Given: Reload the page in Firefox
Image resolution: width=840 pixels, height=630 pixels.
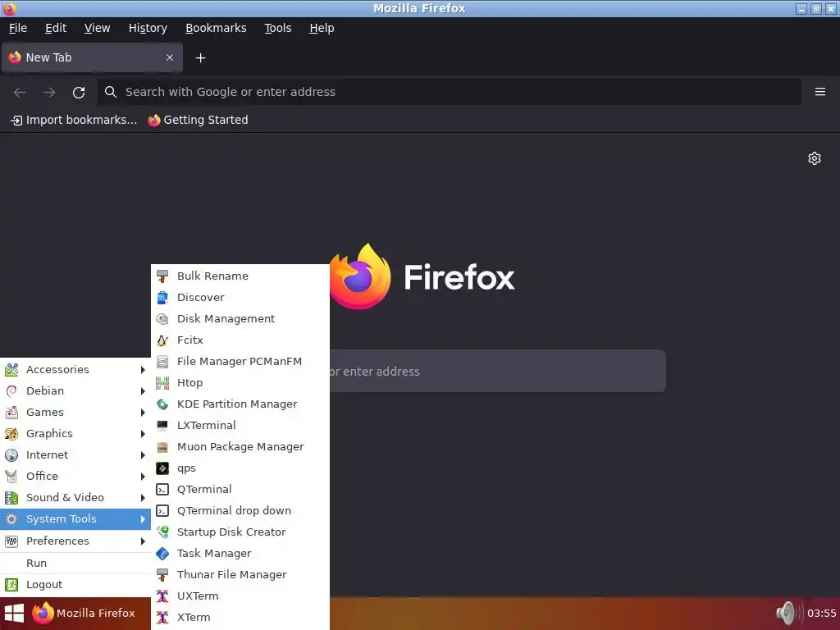Looking at the screenshot, I should 79,92.
